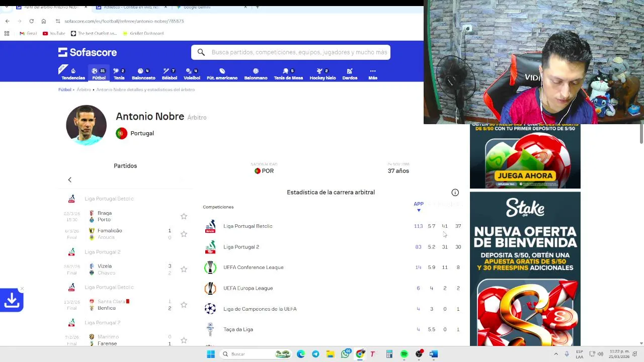This screenshot has width=644, height=362.
Task: Expand the Más sports menu
Action: click(373, 74)
